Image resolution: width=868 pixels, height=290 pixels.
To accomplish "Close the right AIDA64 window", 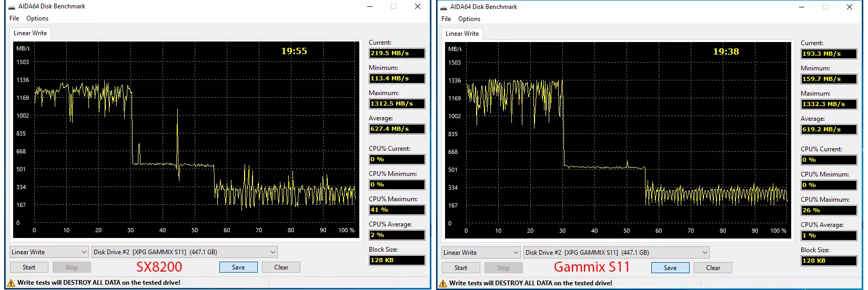I will pos(850,7).
